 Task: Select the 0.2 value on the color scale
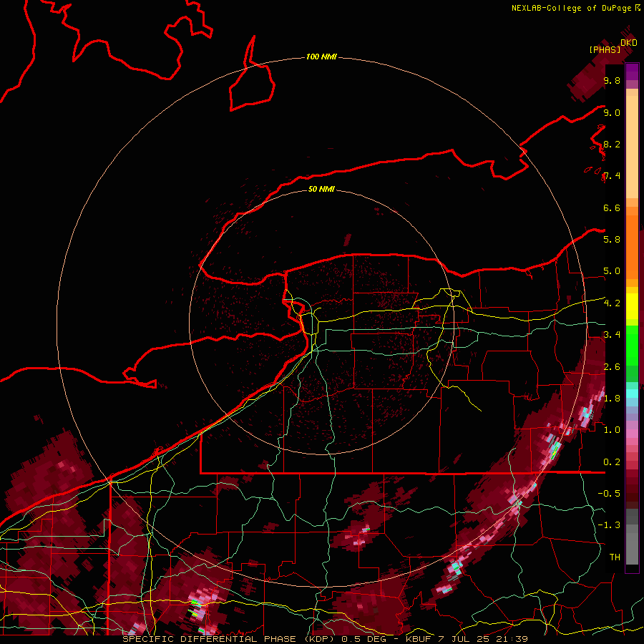pos(612,462)
